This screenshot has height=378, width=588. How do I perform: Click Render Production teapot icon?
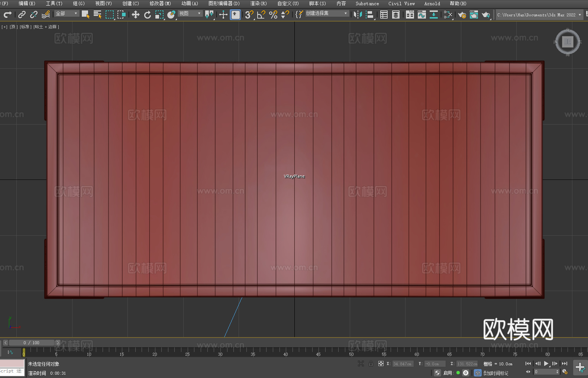point(486,14)
